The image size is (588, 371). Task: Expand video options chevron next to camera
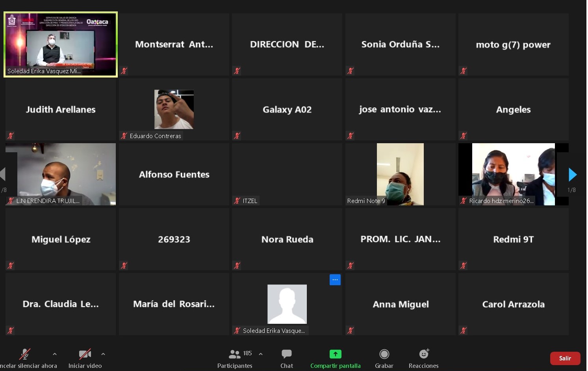103,354
